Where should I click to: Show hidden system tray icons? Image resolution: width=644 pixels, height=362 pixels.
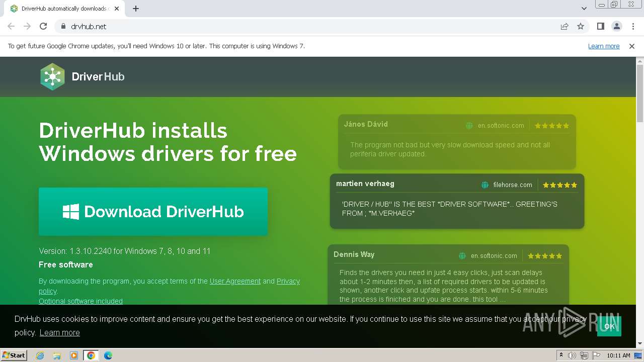click(x=561, y=355)
